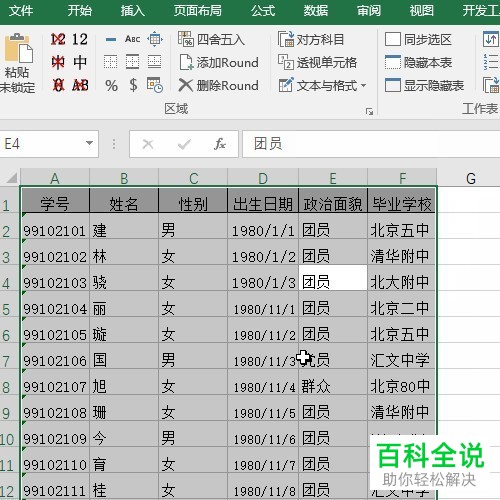Switch to 公式 ribbon tab

click(263, 11)
